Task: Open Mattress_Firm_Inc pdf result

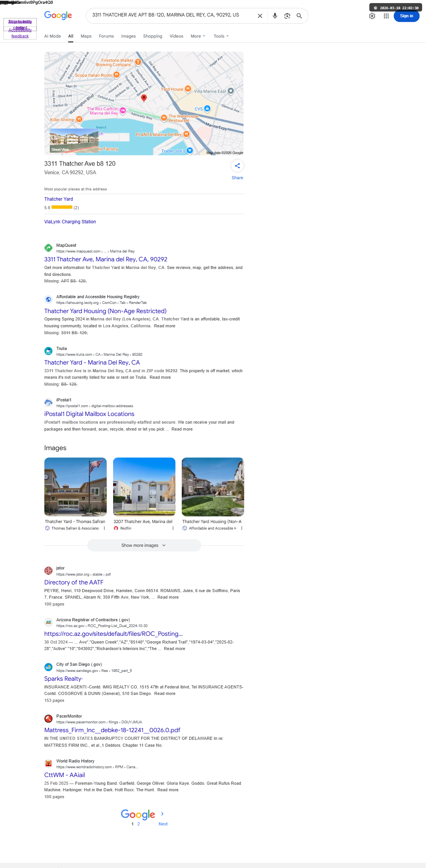Action: (112, 730)
